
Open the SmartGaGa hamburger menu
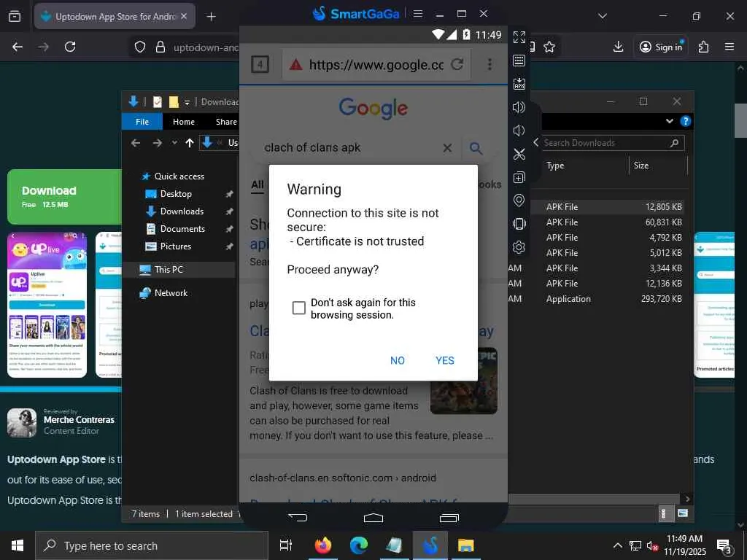pyautogui.click(x=418, y=14)
